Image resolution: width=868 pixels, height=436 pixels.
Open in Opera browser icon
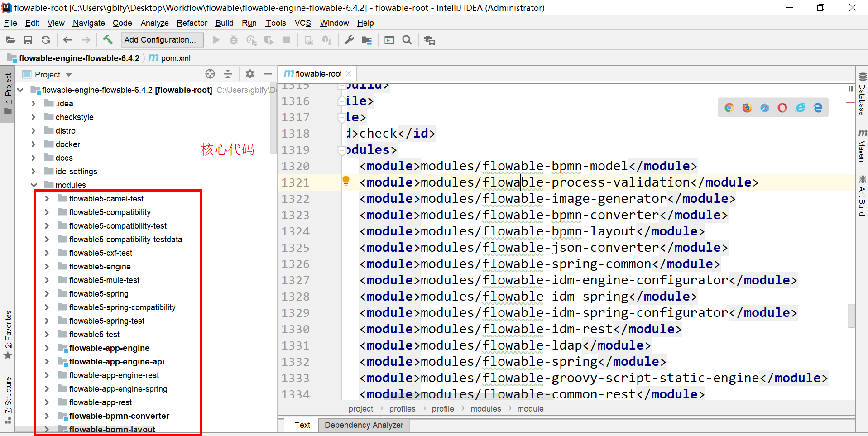pyautogui.click(x=782, y=108)
